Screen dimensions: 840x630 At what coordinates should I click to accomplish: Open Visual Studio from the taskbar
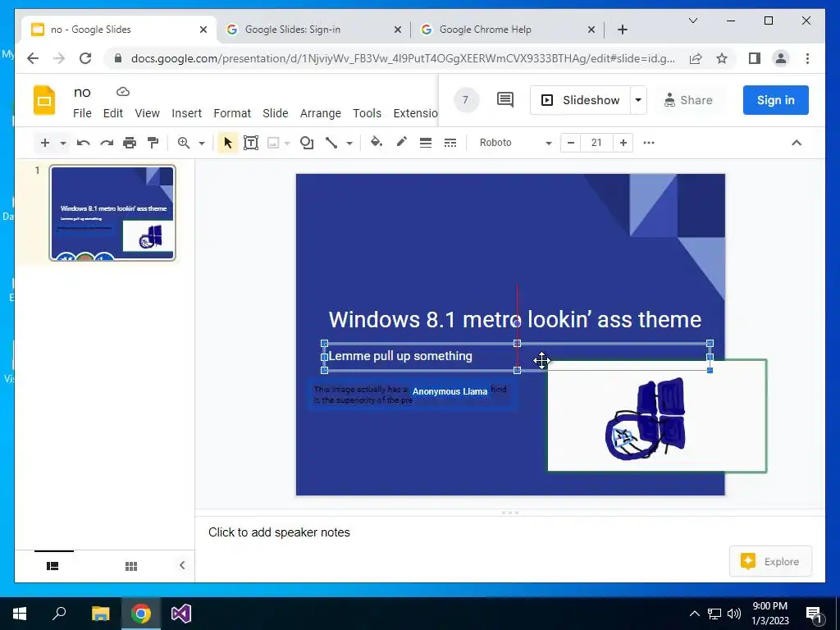click(x=181, y=614)
